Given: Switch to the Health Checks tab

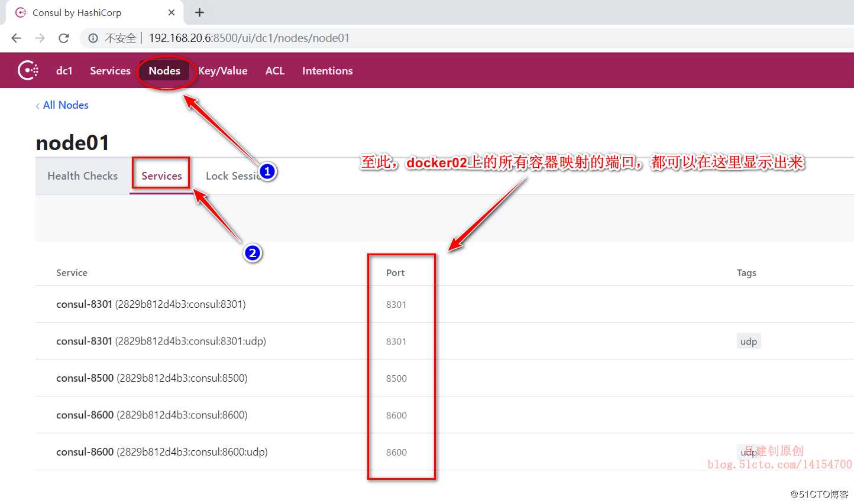Looking at the screenshot, I should click(83, 176).
